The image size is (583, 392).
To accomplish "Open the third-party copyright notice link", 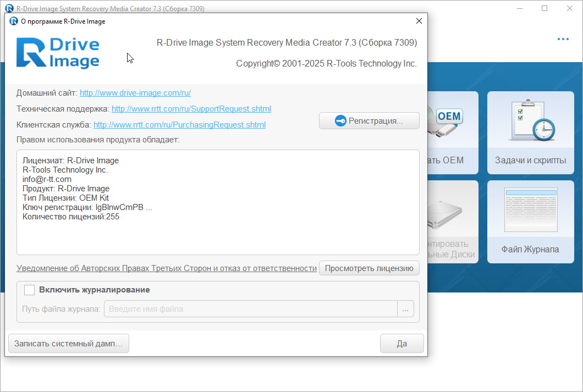I will click(x=167, y=268).
